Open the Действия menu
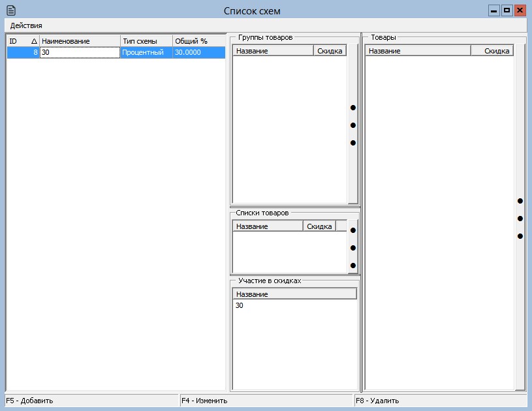532x411 pixels. click(x=26, y=25)
